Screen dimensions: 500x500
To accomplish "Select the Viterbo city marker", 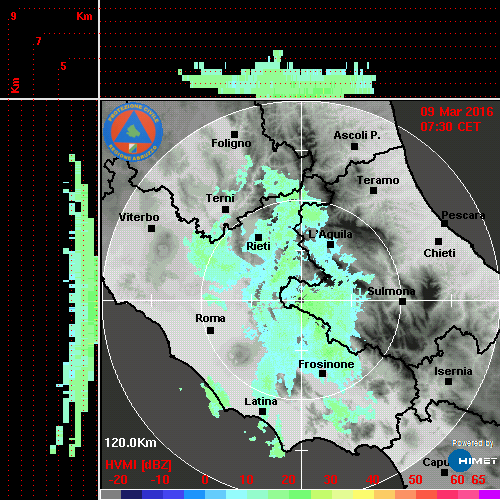I will click(151, 229).
